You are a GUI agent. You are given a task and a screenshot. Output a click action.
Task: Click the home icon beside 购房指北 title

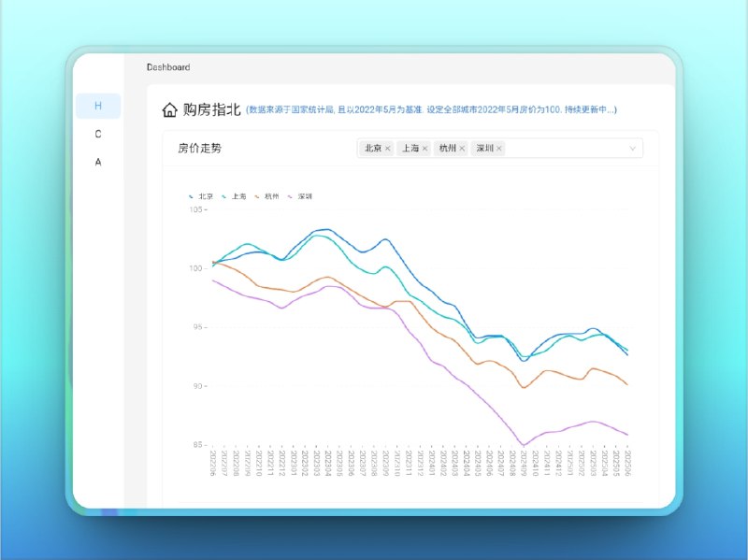[x=169, y=110]
